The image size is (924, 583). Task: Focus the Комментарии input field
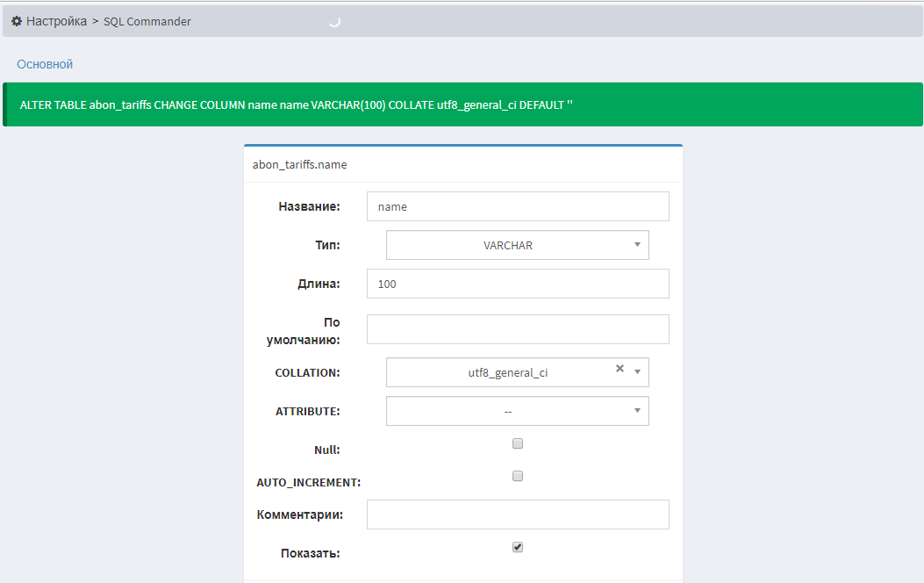pos(517,515)
